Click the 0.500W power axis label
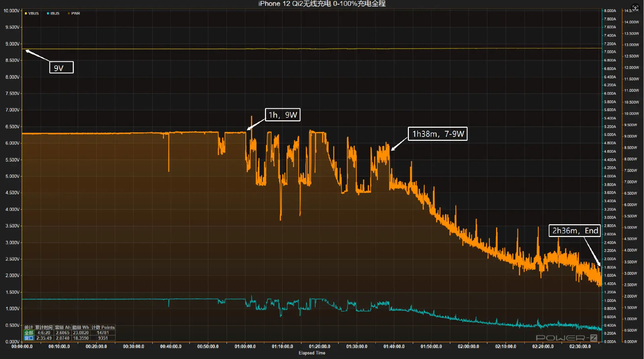The height and width of the screenshot is (359, 644). [631, 331]
